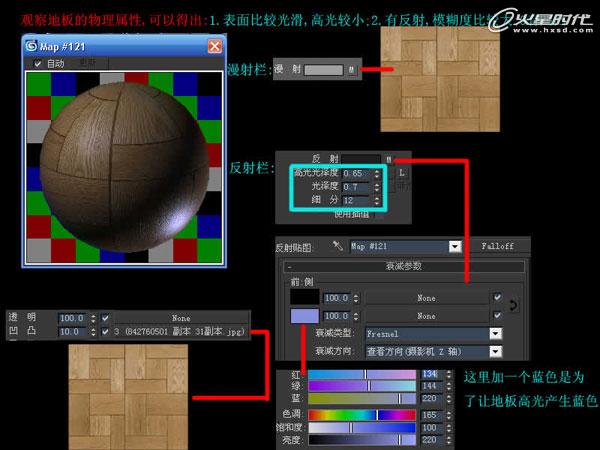Click the 光泽度 value field 0.7
600x450 pixels.
pyautogui.click(x=357, y=187)
